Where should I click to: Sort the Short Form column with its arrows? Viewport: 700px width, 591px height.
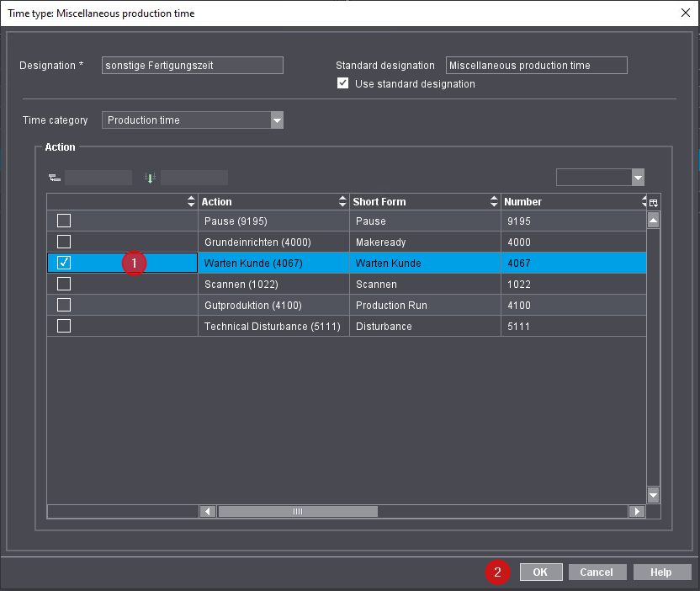click(493, 201)
